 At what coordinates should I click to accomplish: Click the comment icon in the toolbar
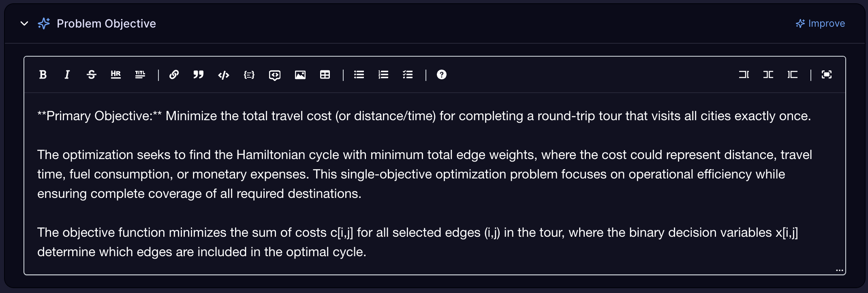click(x=275, y=75)
